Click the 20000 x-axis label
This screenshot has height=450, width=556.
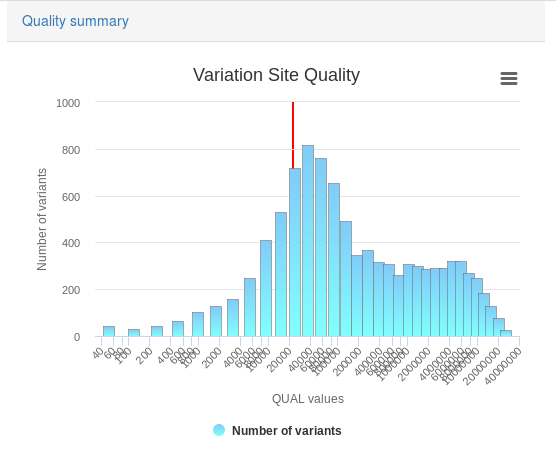(x=280, y=360)
